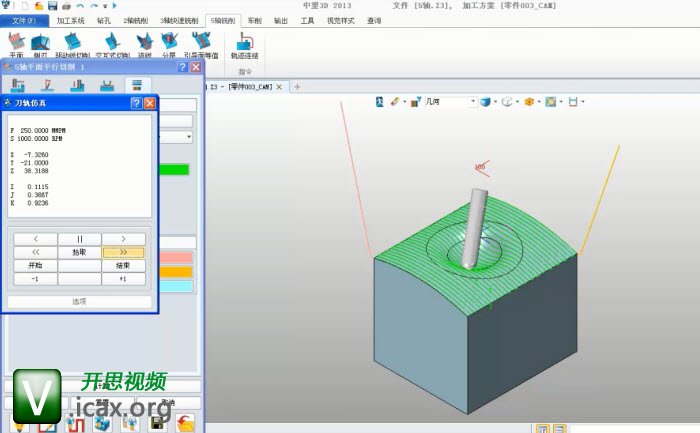The image size is (700, 433).
Task: Click the shaded display cube icon
Action: 484,102
